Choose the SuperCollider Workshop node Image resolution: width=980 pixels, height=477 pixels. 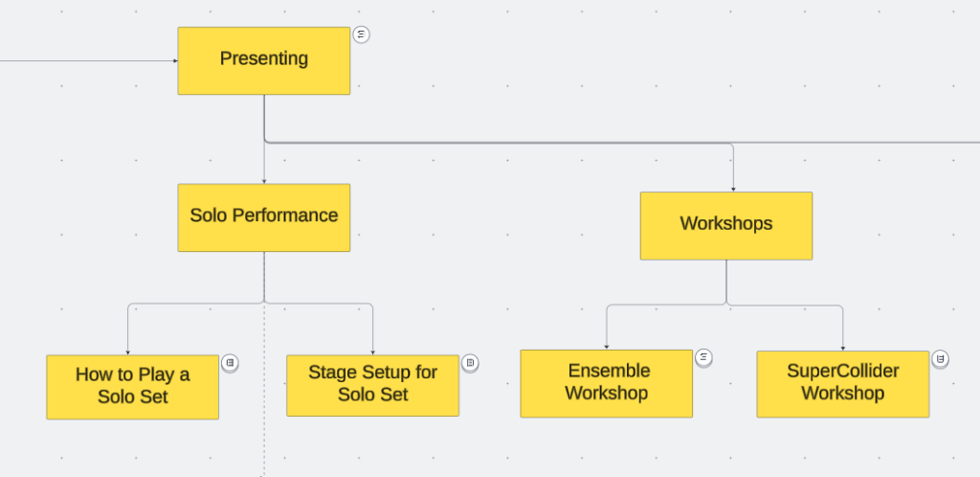tap(842, 383)
